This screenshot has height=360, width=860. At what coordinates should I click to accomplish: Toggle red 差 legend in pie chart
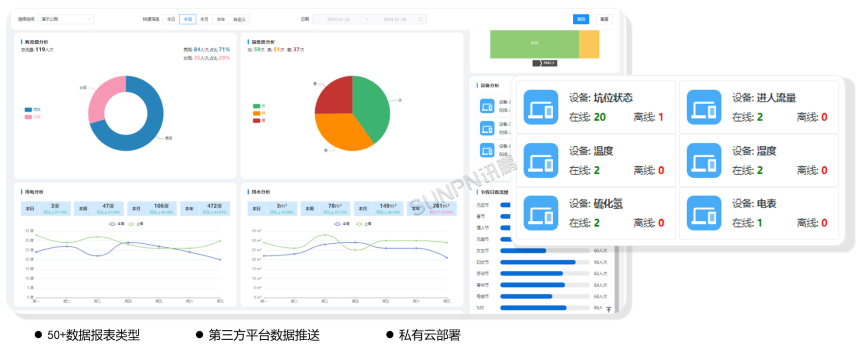259,120
